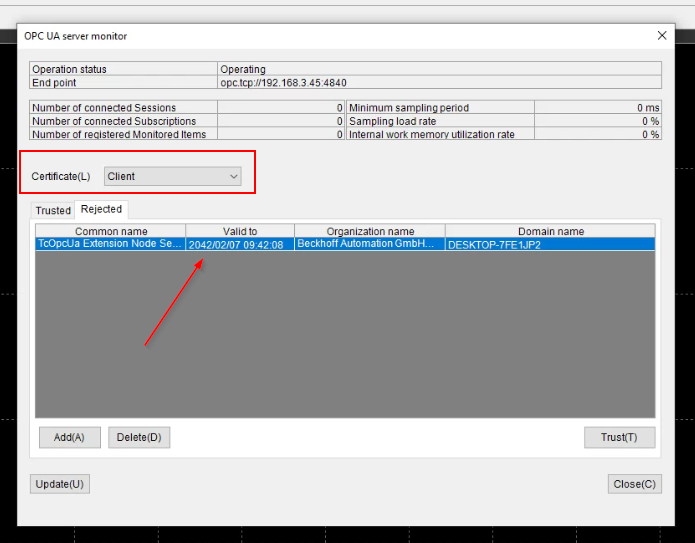Select the Rejected tab
This screenshot has height=543, width=695.
point(102,209)
